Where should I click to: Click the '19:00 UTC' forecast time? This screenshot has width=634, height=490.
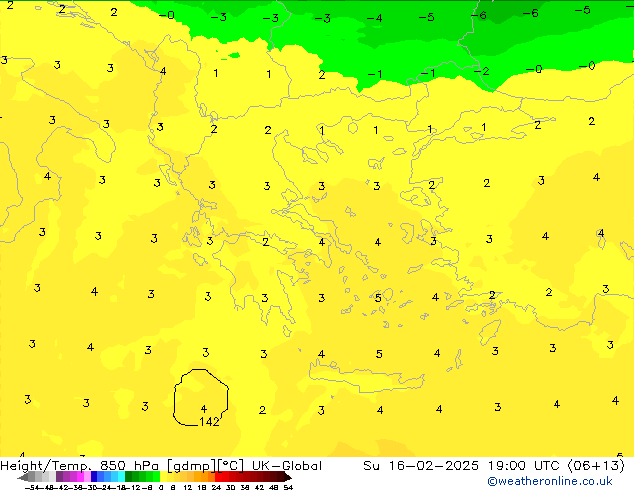[x=525, y=466]
